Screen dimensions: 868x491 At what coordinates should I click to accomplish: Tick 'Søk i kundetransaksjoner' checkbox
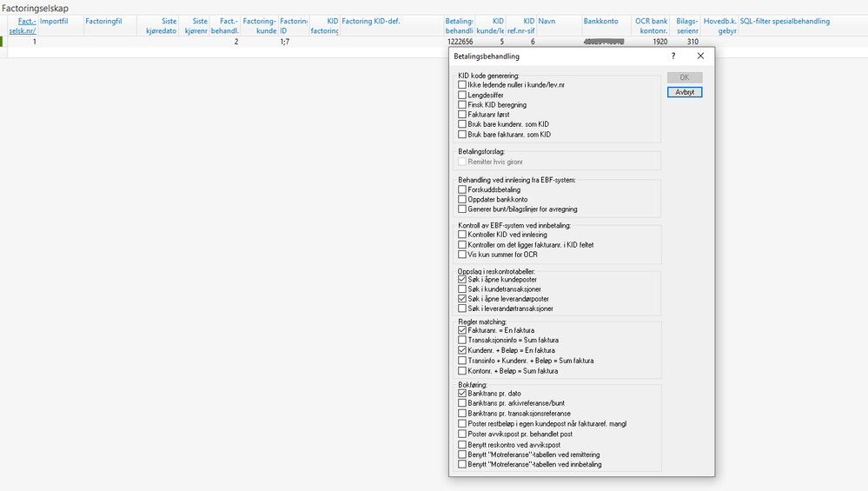tap(462, 289)
